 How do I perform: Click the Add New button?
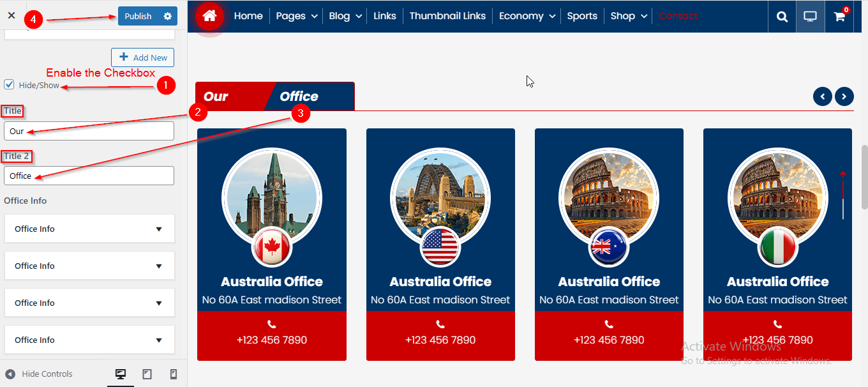point(142,57)
